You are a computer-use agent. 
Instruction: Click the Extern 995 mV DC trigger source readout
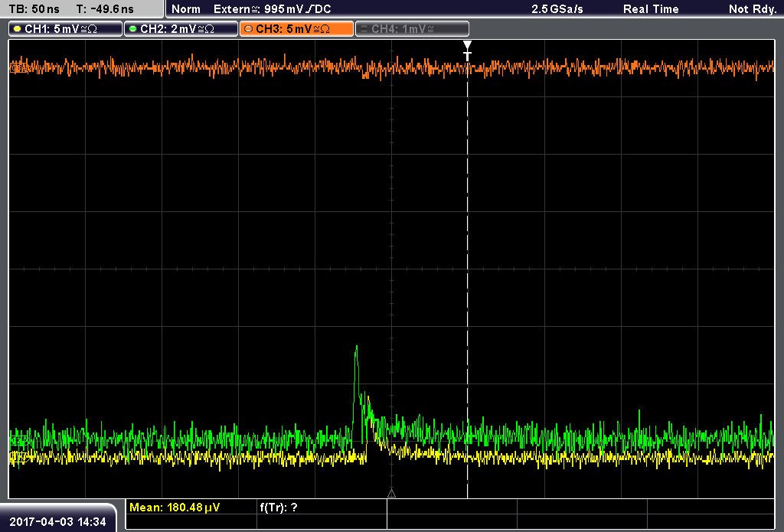(x=273, y=9)
